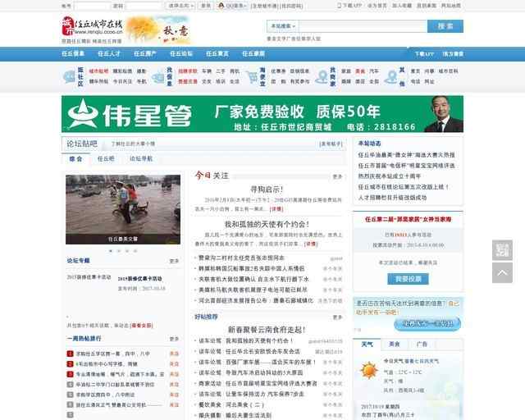Image resolution: width=525 pixels, height=420 pixels.
Task: Click the sun weather icon
Action: [369, 371]
